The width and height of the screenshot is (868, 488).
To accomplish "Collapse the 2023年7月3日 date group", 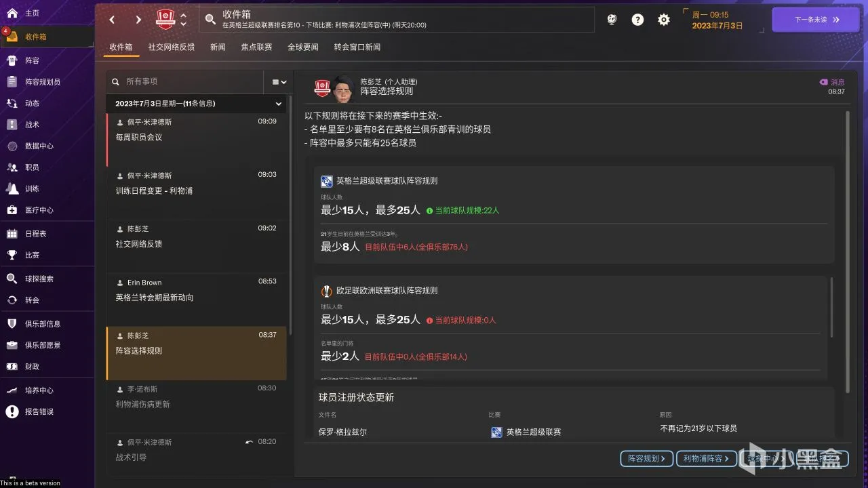I will point(278,104).
